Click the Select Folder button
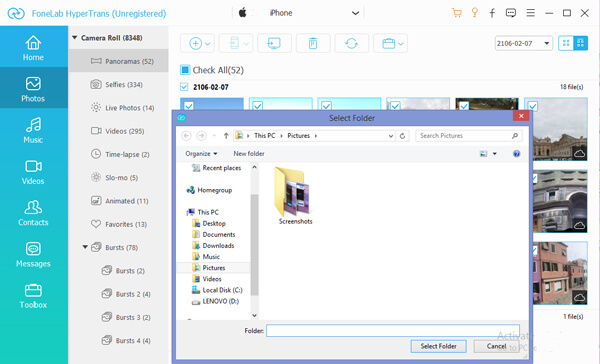Image resolution: width=600 pixels, height=364 pixels. [x=439, y=346]
